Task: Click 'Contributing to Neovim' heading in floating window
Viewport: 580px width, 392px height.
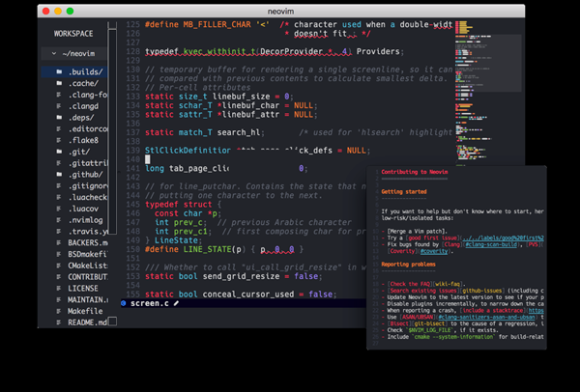Action: 415,172
